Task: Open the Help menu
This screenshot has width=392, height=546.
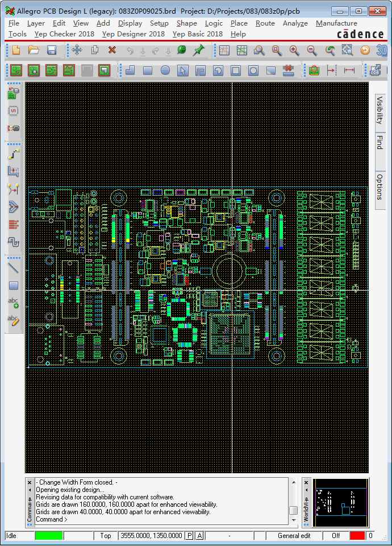Action: click(238, 34)
